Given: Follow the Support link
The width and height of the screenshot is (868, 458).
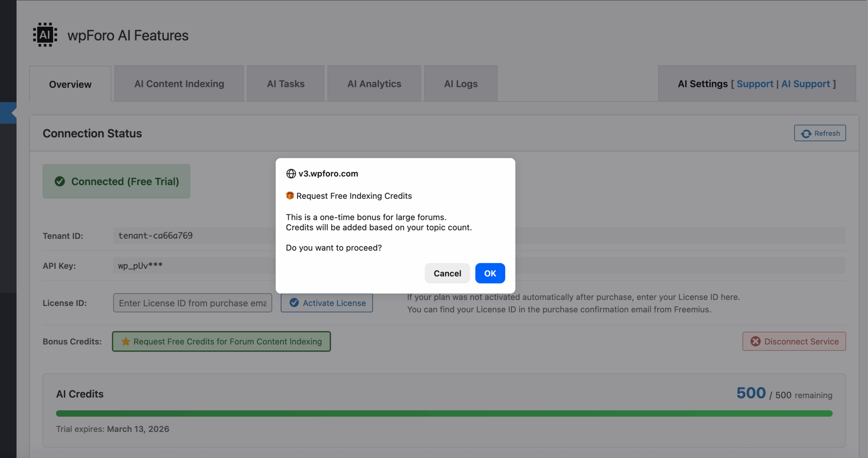Looking at the screenshot, I should tap(755, 84).
